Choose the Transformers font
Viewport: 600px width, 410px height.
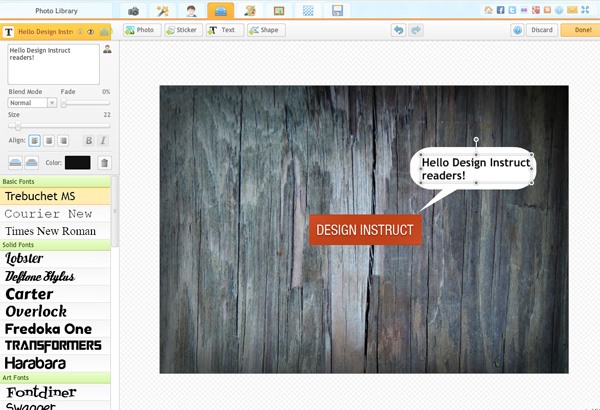[55, 346]
